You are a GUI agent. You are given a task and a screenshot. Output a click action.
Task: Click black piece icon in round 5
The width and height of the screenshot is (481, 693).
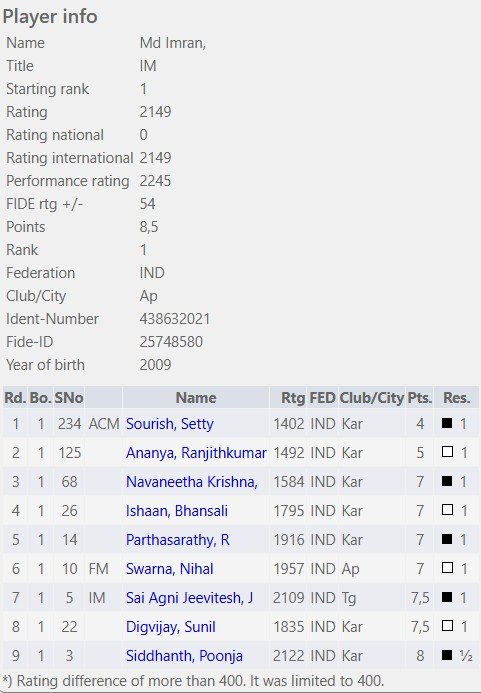[447, 539]
